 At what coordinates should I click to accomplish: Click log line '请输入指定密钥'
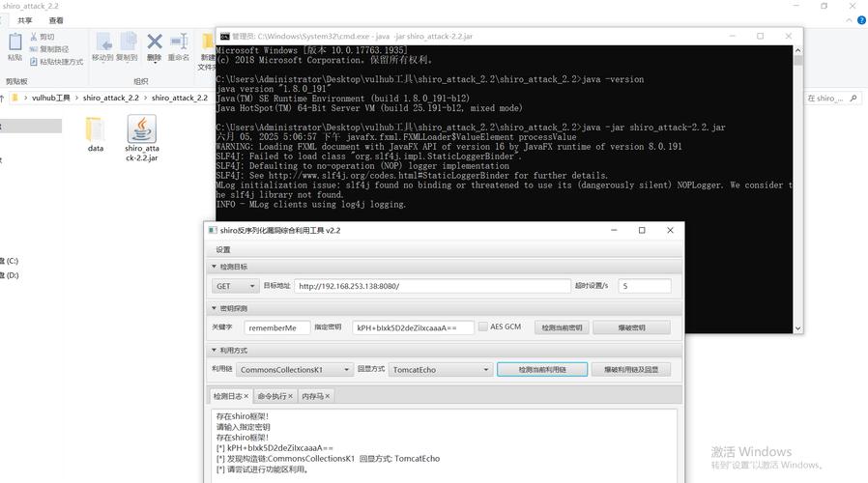[x=243, y=427]
